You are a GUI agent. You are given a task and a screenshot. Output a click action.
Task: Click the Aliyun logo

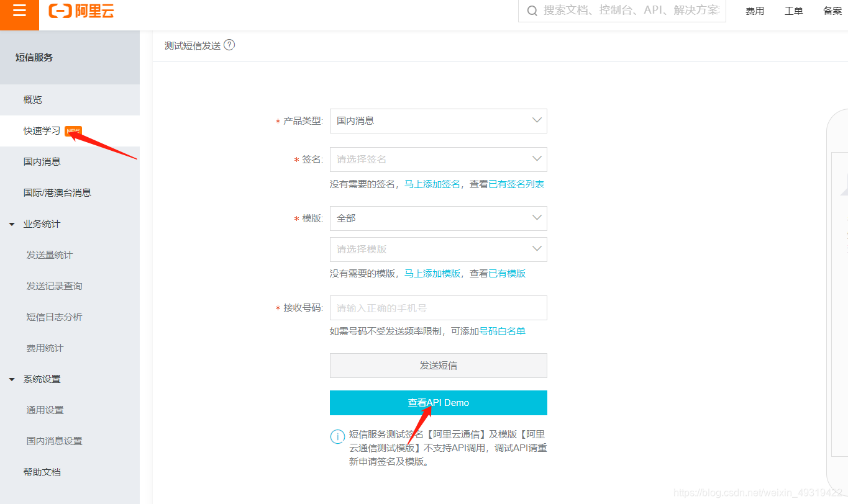(81, 11)
